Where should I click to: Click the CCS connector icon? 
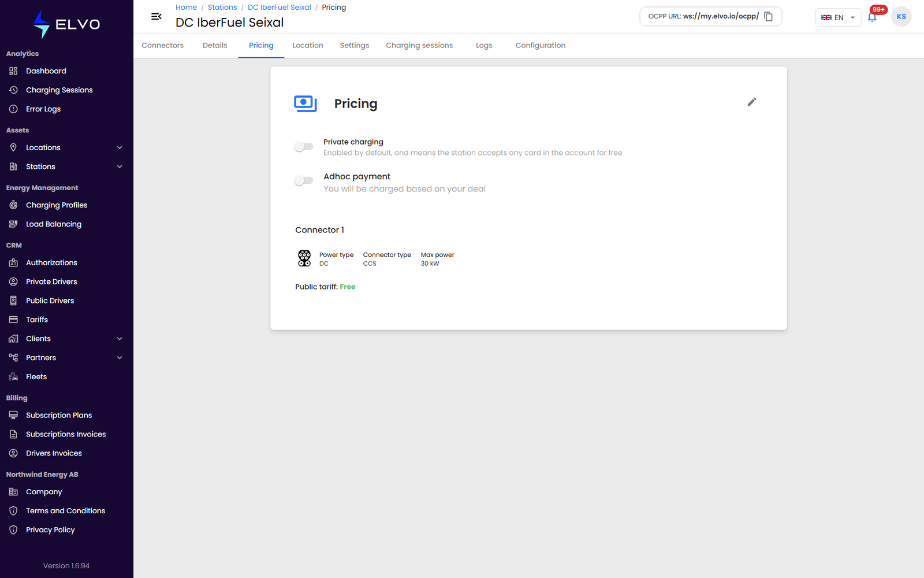(304, 258)
